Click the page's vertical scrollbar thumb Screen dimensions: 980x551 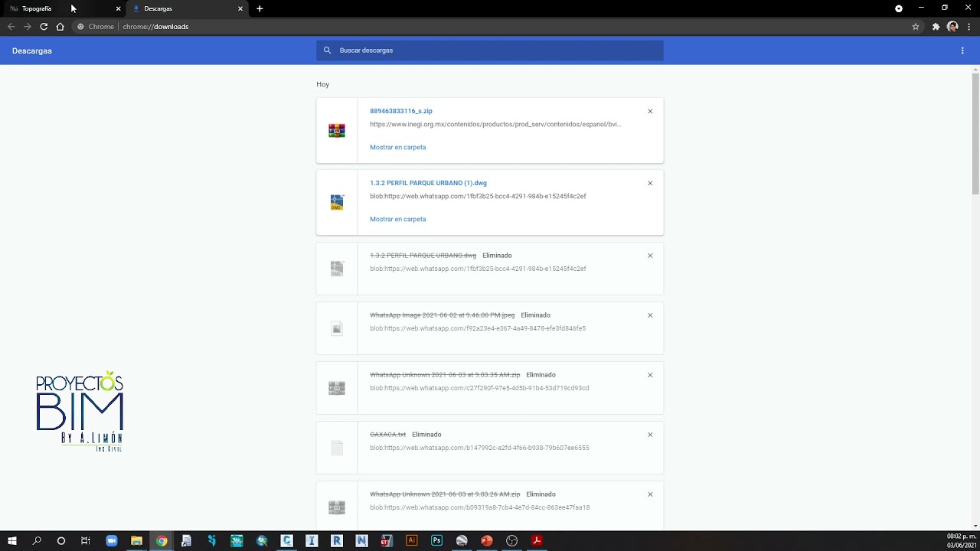(x=975, y=132)
